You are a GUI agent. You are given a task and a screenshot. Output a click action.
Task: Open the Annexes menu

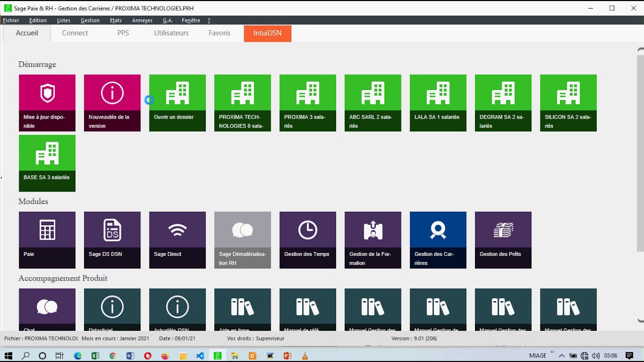click(142, 21)
